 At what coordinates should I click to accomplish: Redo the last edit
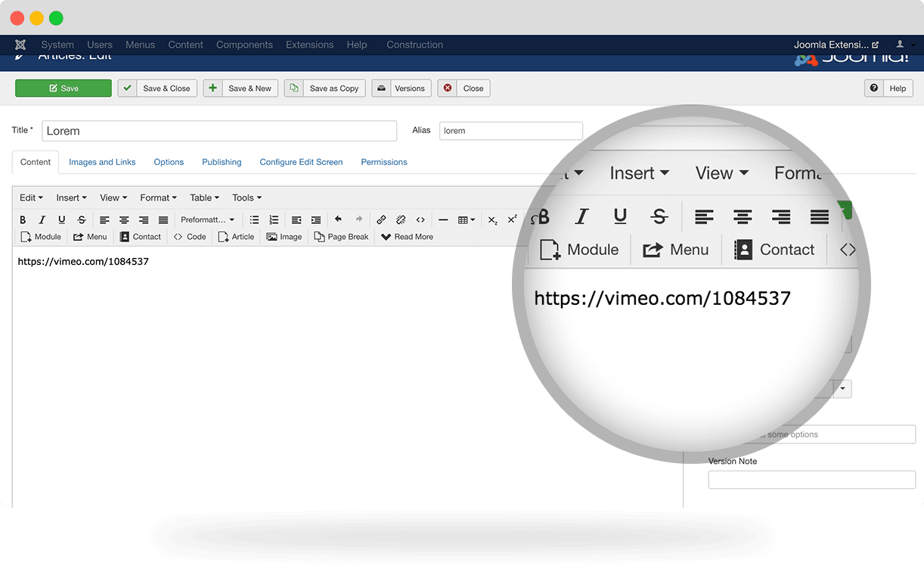(359, 219)
